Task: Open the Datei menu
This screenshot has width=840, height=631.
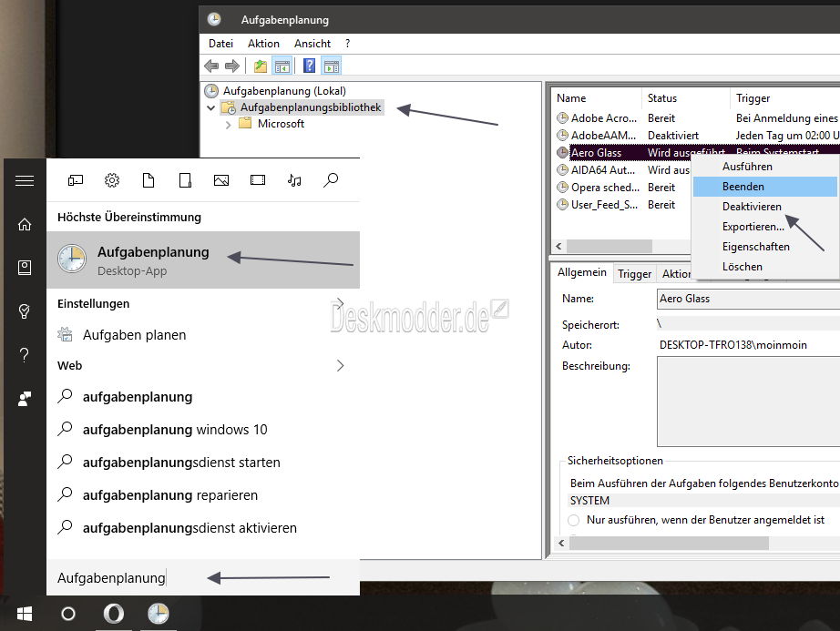Action: [x=220, y=44]
